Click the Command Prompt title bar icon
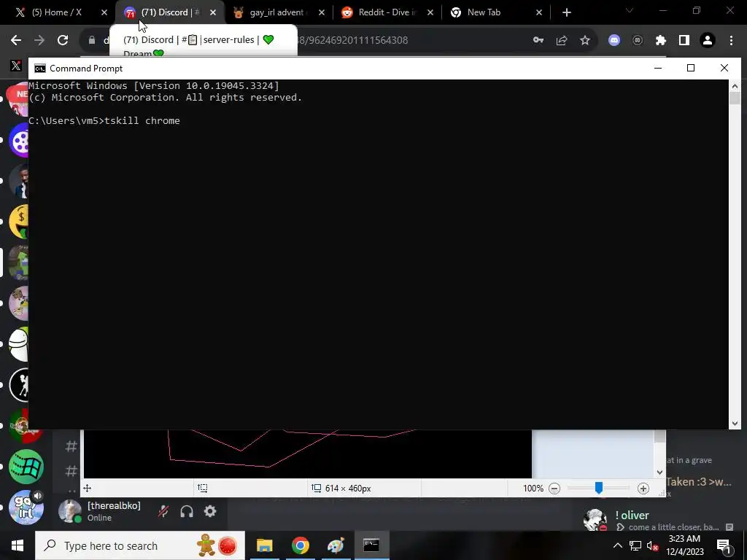The image size is (747, 560). 40,68
